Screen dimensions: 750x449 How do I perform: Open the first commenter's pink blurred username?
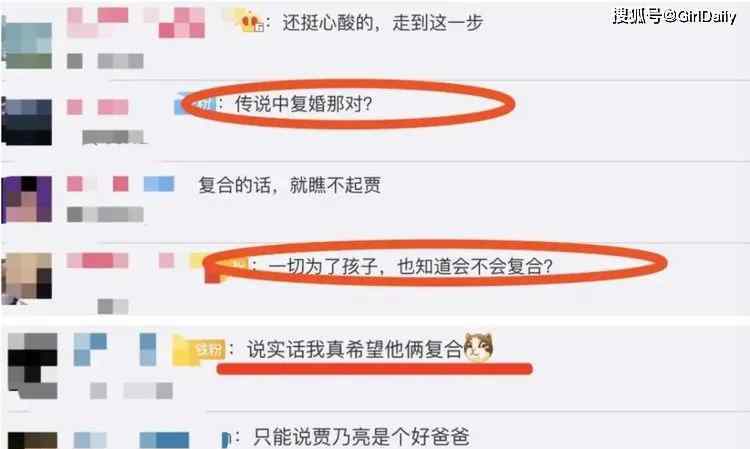click(x=136, y=22)
